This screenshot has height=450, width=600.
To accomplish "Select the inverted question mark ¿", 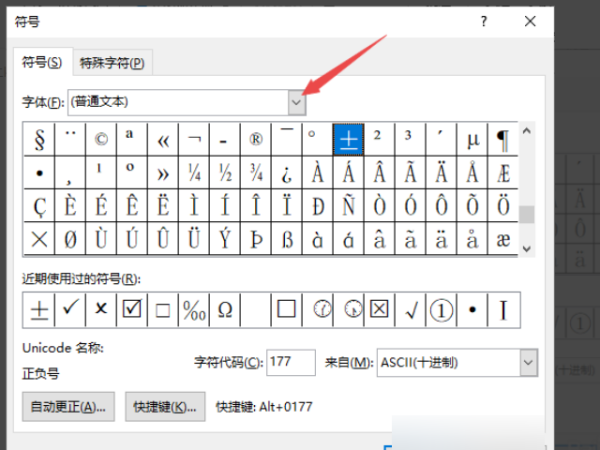I will tap(287, 173).
